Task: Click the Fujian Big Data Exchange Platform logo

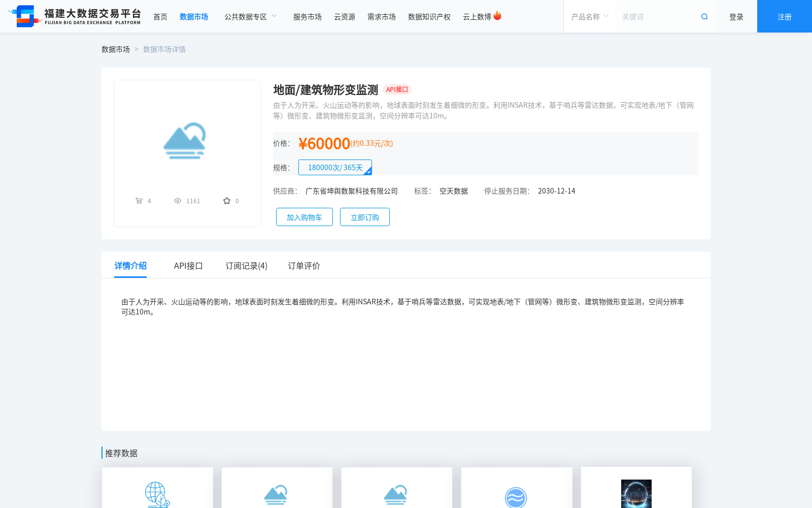Action: (75, 16)
